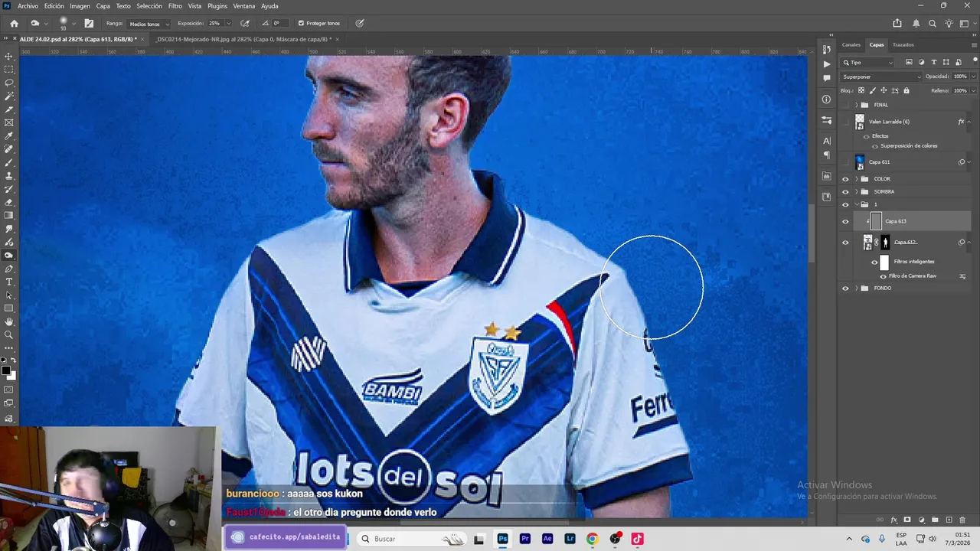Click the Windows taskbar Buscar box
Viewport: 980px width, 551px height.
point(411,539)
